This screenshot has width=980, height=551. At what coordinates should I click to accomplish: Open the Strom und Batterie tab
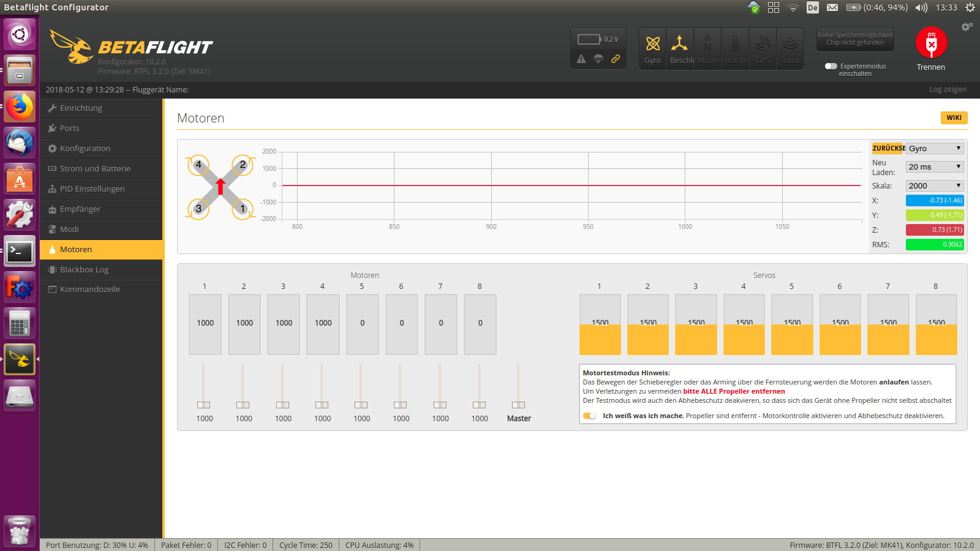coord(101,168)
